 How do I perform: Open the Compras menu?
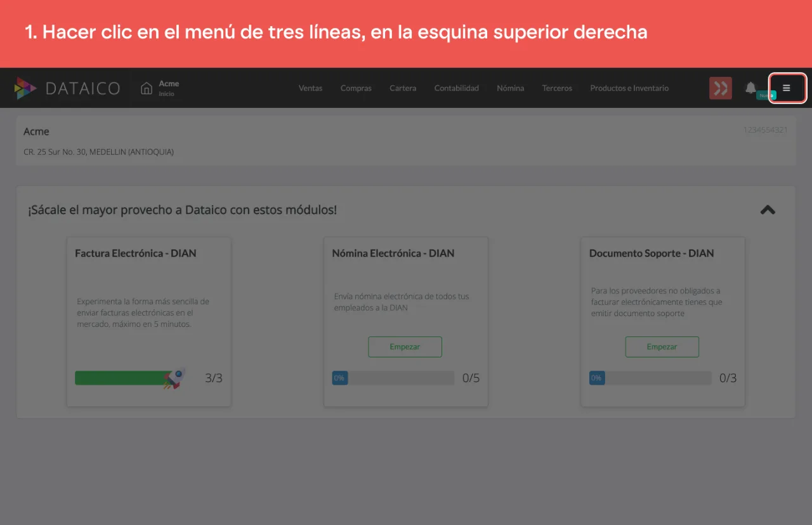356,88
